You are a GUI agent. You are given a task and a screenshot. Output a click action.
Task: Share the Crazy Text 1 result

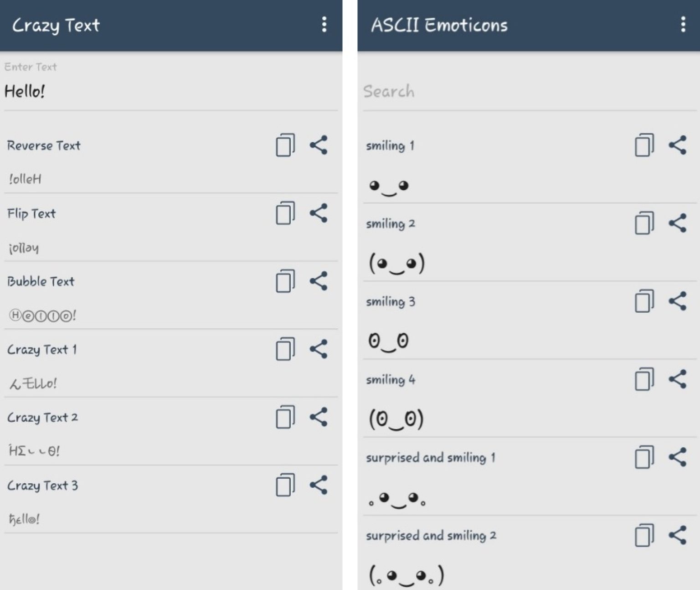coord(319,349)
